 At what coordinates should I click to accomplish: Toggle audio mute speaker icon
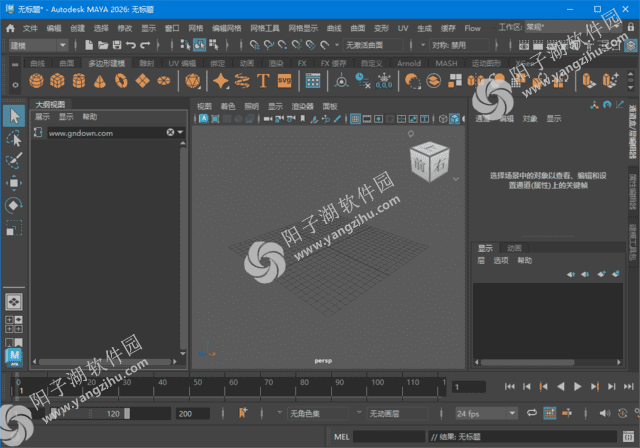pos(604,413)
